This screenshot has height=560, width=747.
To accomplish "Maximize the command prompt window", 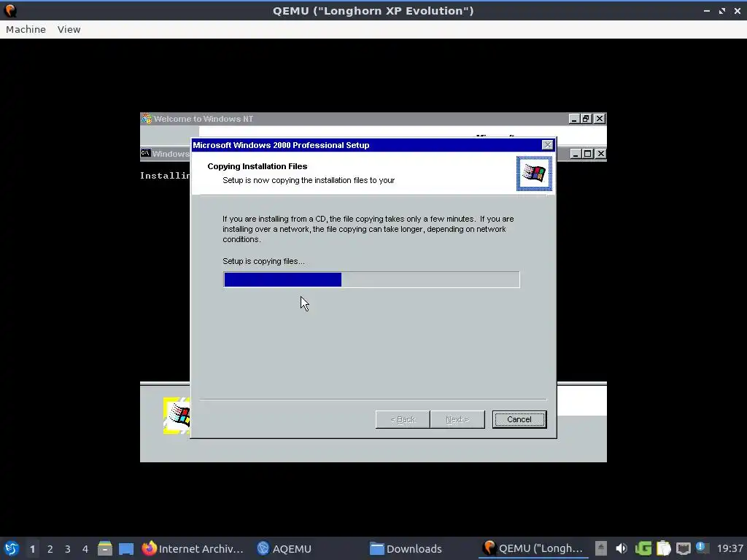I will pos(587,154).
